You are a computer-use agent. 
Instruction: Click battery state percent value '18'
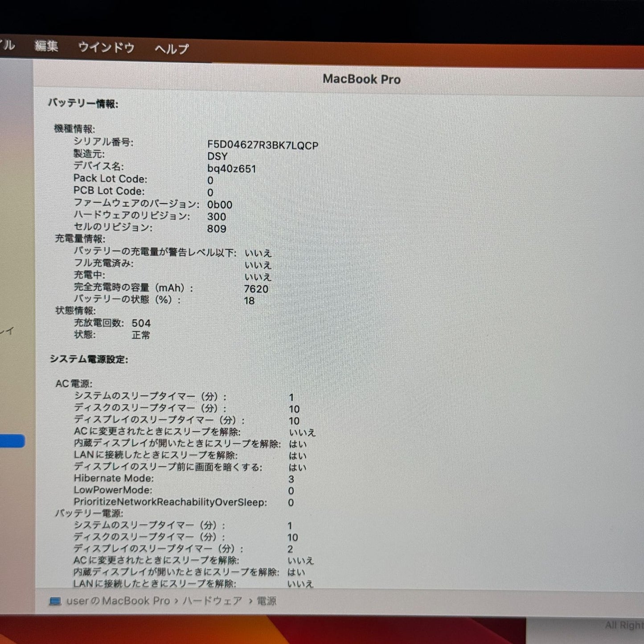[x=249, y=301]
